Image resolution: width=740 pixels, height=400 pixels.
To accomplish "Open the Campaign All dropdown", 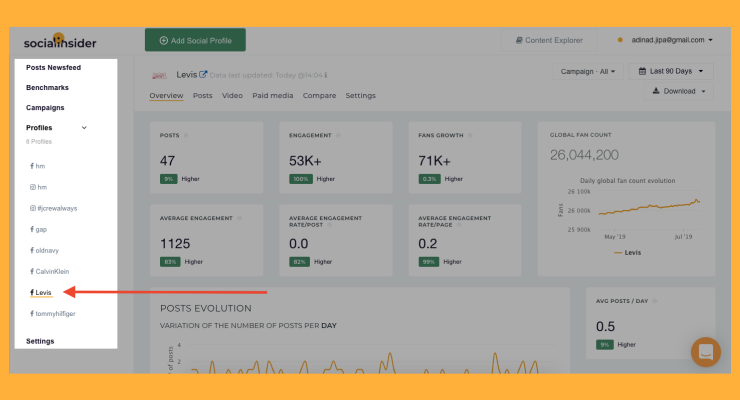I will [x=588, y=71].
